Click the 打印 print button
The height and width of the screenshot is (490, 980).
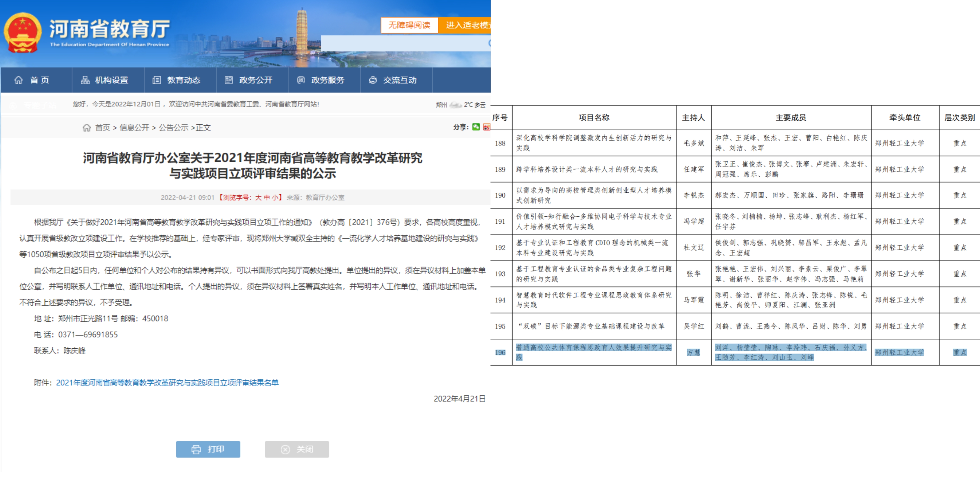click(x=208, y=449)
